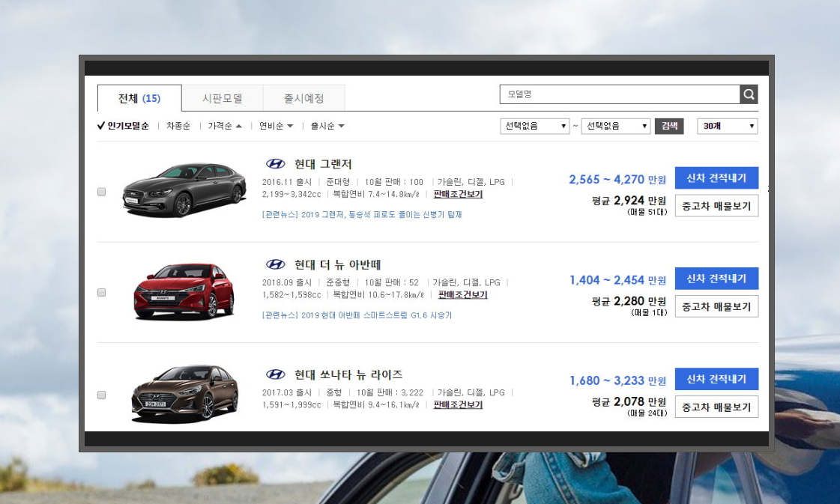
Task: Sort by 가격순 price order
Action: (225, 126)
